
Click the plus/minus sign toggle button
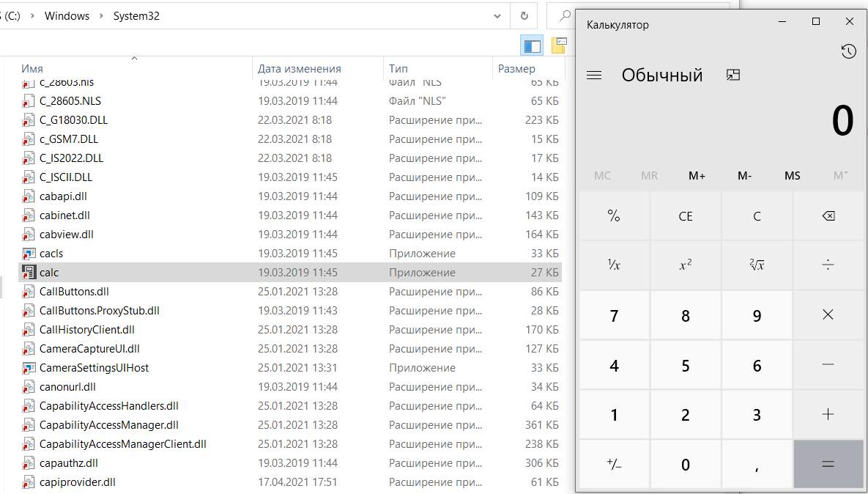click(x=614, y=463)
